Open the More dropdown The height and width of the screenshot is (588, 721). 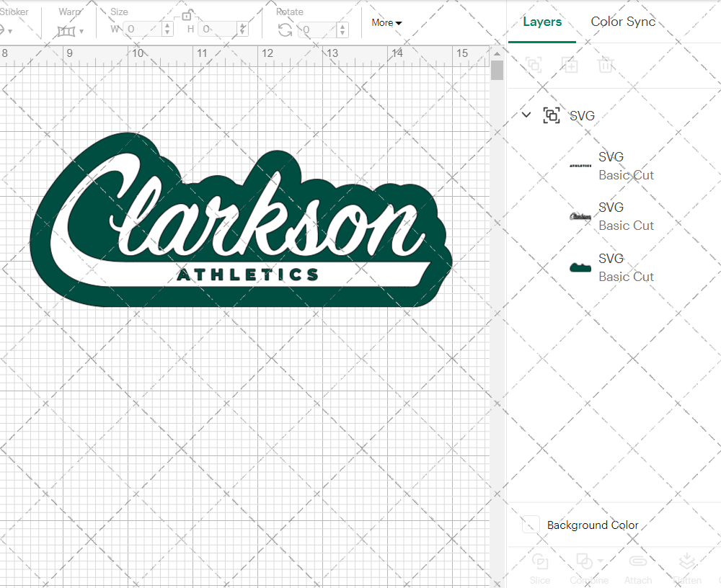[x=386, y=22]
